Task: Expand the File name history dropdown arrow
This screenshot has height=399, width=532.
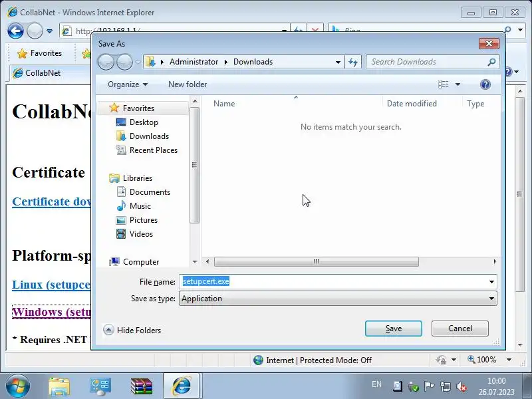Action: pyautogui.click(x=491, y=282)
